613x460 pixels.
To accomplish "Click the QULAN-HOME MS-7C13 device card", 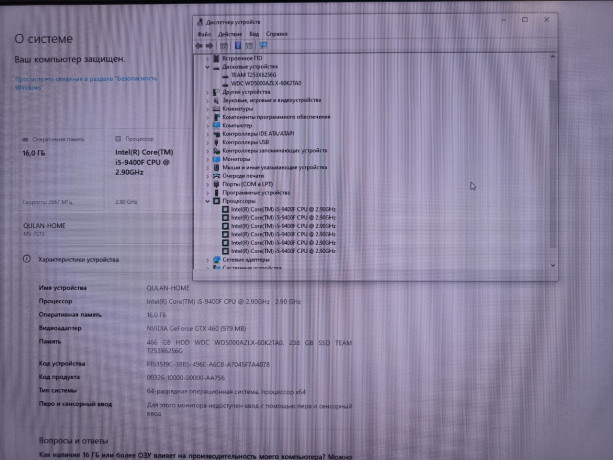I will click(104, 229).
